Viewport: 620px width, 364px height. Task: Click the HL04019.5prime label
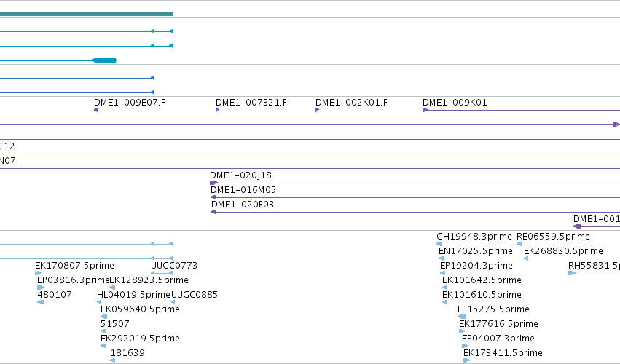pyautogui.click(x=133, y=295)
